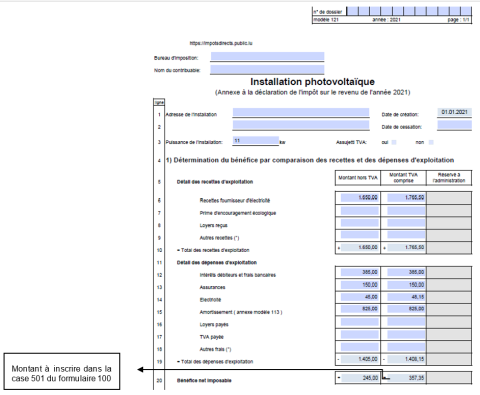Click the Nom du contribuable field
480x395 pixels.
267,69
